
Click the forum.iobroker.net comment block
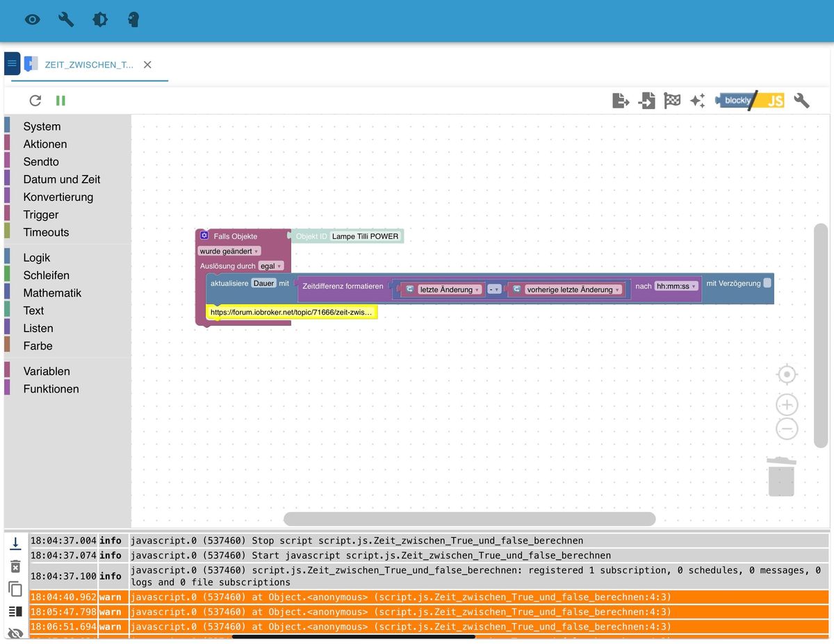[292, 313]
